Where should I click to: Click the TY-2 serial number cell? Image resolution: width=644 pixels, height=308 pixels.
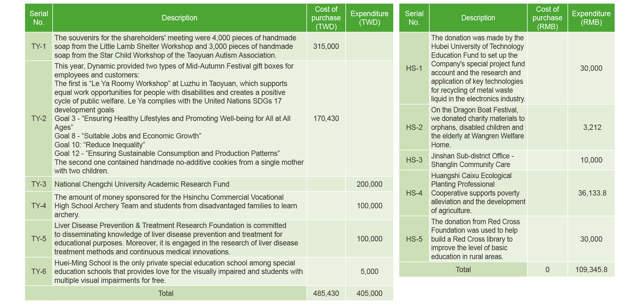[x=39, y=118]
